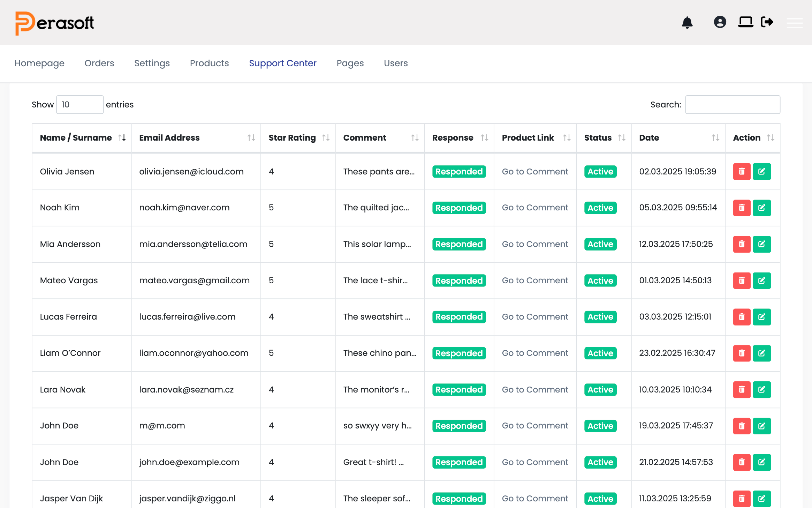Delete Jasper Van Dijk's comment
Image resolution: width=812 pixels, height=508 pixels.
pos(742,499)
